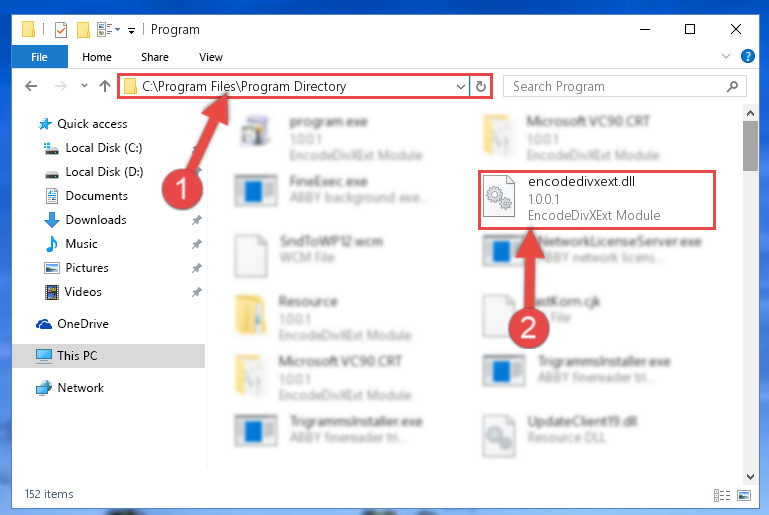
Task: Select OneDrive in the navigation pane
Action: (x=82, y=324)
